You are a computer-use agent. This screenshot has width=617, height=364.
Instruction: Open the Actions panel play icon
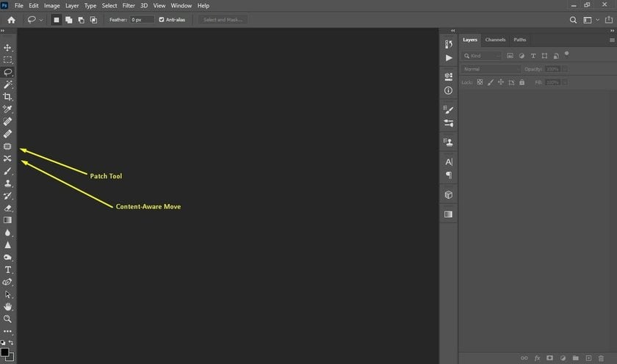coord(449,58)
